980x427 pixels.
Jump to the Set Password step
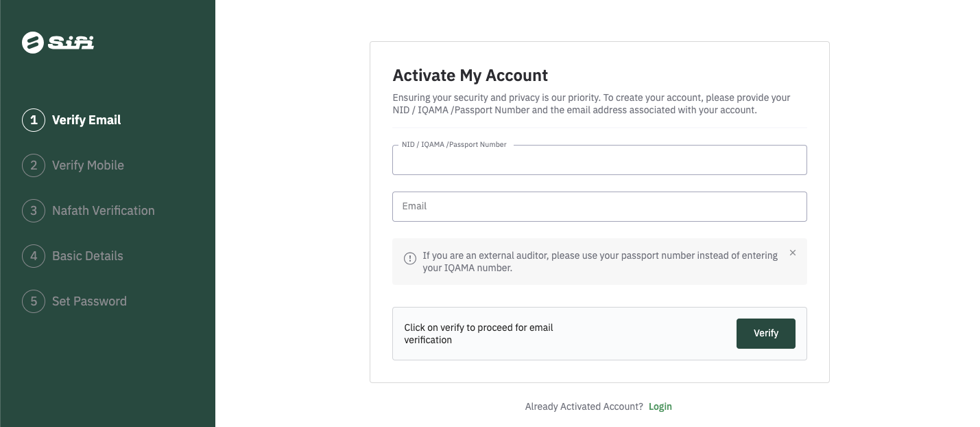89,301
